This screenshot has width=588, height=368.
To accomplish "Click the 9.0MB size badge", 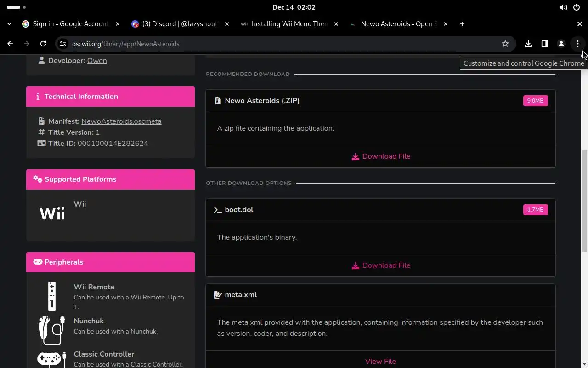I will [x=535, y=101].
